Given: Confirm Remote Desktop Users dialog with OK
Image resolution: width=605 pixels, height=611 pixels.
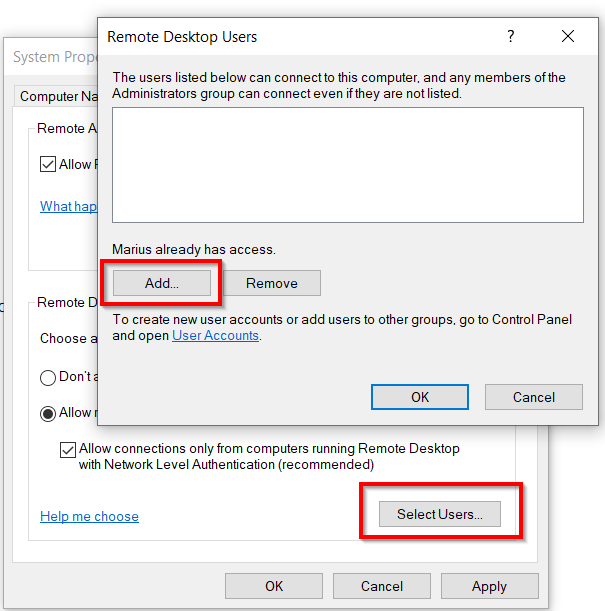Looking at the screenshot, I should pyautogui.click(x=420, y=397).
